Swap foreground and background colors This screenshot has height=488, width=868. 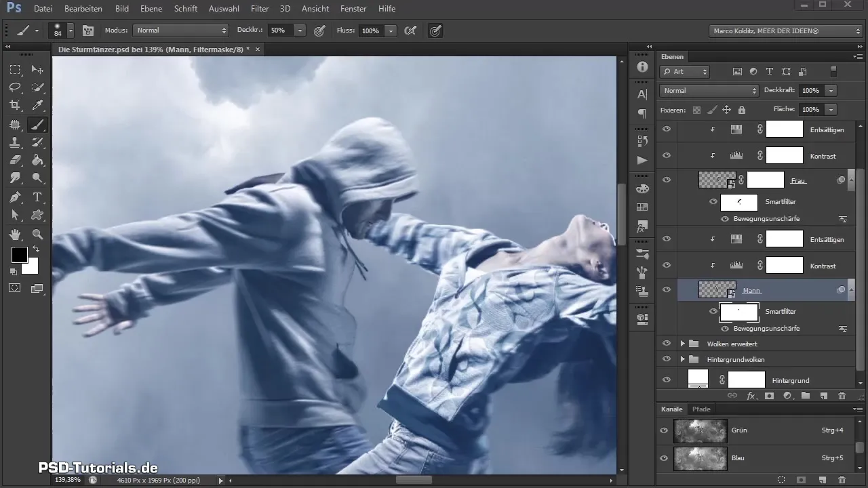pos(36,249)
